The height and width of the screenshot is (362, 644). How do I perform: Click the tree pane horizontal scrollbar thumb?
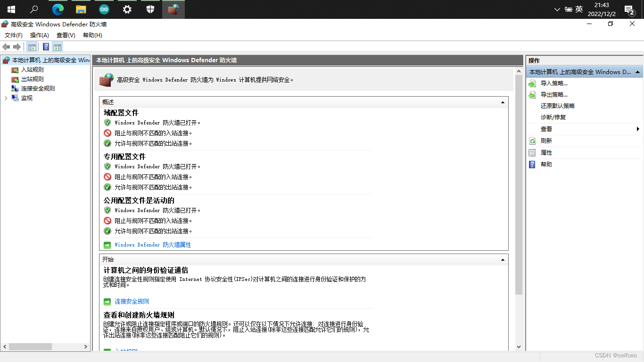(x=30, y=347)
